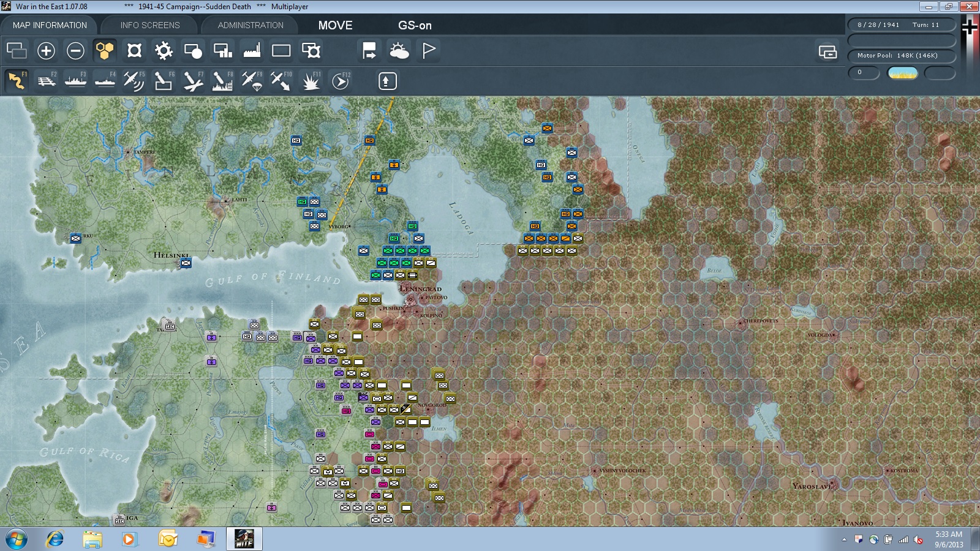Select air recon mode F5

134,81
